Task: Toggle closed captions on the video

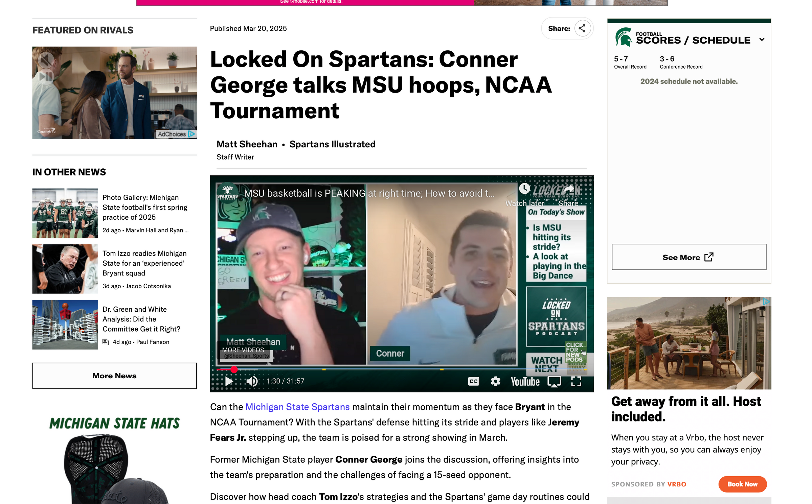Action: tap(473, 381)
